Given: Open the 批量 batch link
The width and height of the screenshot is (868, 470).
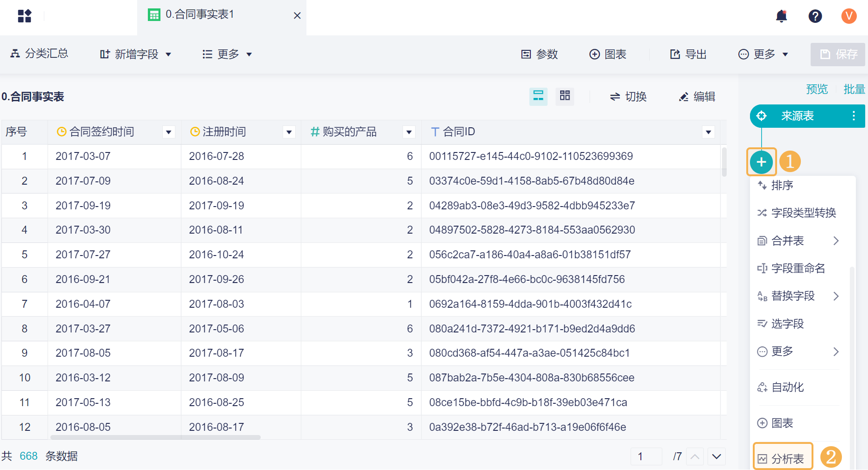Looking at the screenshot, I should click(x=854, y=89).
